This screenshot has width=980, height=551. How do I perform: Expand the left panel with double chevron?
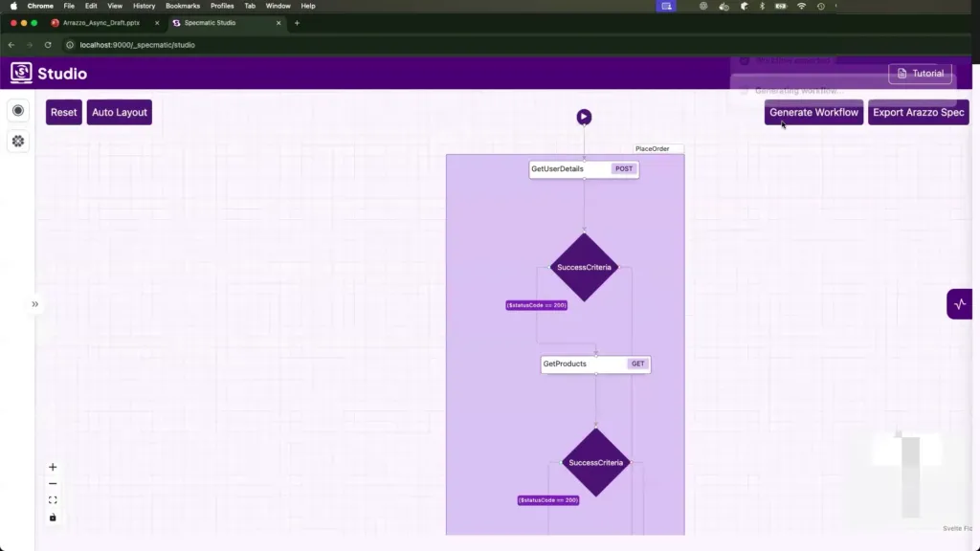34,304
